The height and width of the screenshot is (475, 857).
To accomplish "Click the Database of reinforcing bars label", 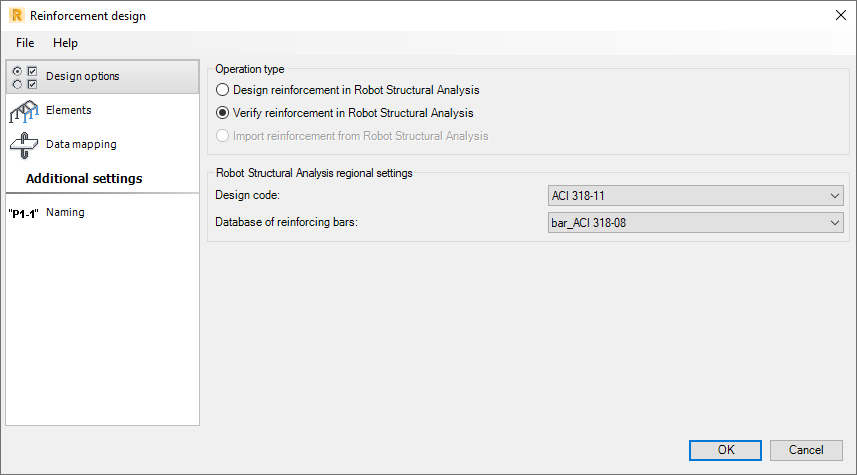I will point(286,222).
